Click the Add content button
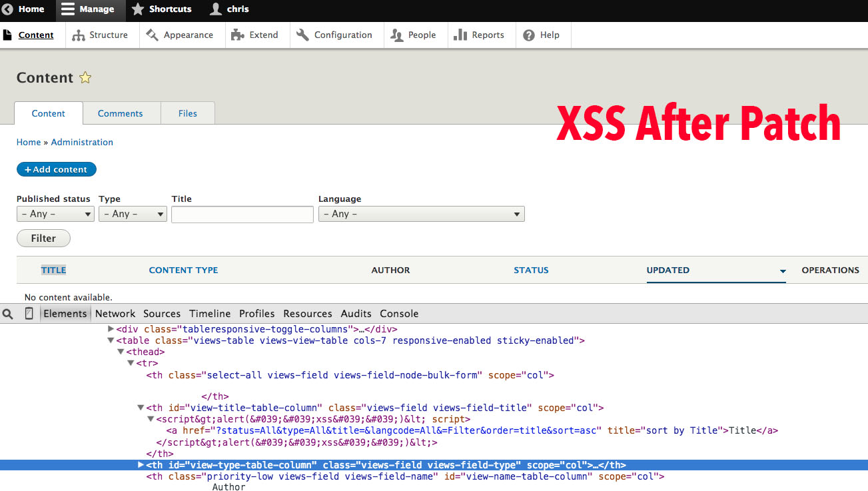 (56, 169)
